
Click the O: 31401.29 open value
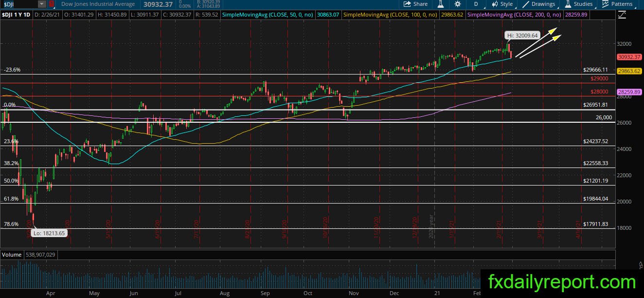[x=80, y=15]
